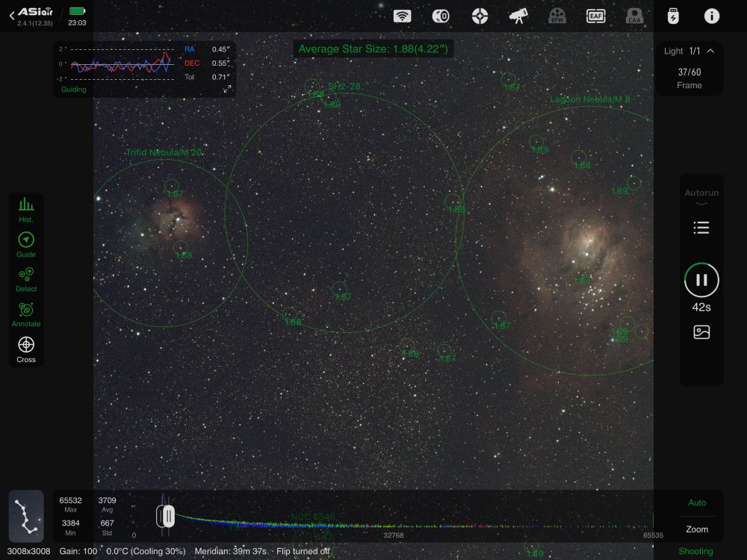Click the 0.0°C (Cooling 30%) status
Viewport: 747px width, 560px height.
click(146, 552)
